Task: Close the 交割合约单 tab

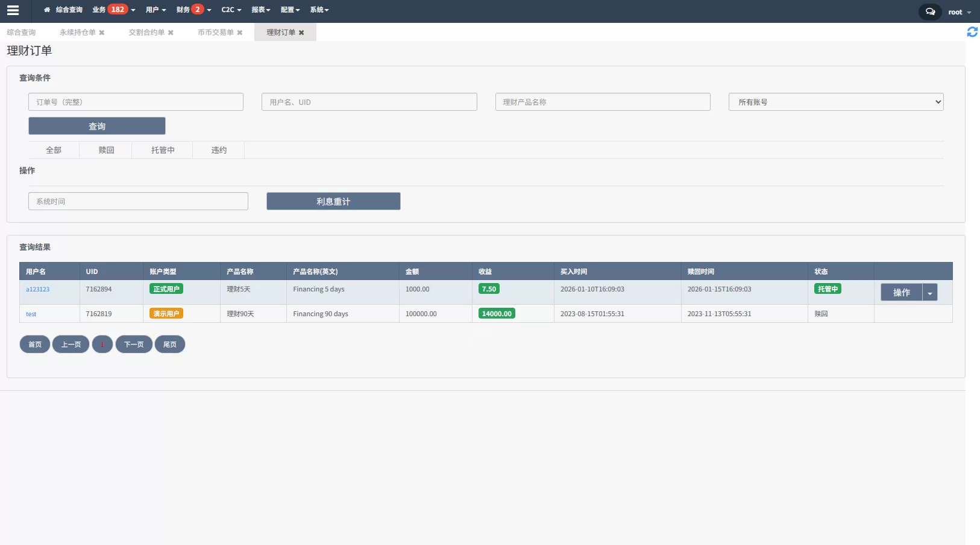Action: (x=171, y=33)
